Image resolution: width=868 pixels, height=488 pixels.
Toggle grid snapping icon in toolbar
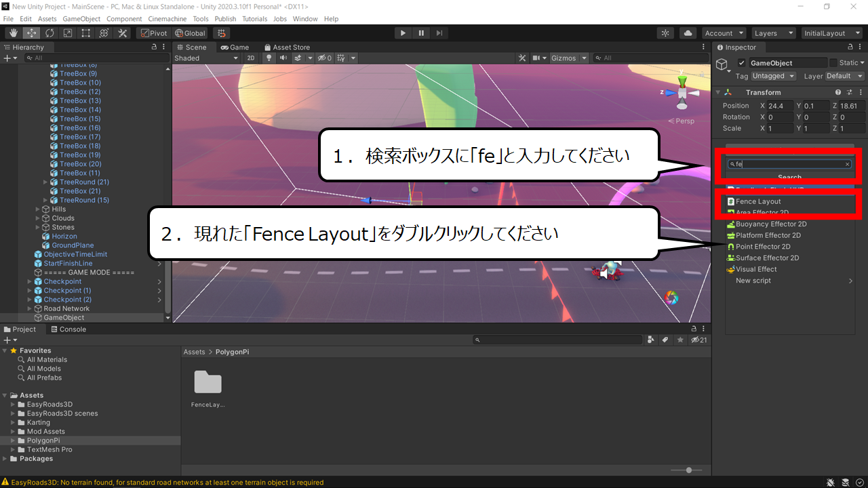[x=221, y=33]
